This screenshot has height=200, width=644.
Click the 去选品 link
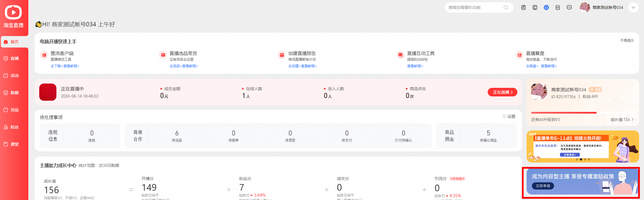point(176,66)
